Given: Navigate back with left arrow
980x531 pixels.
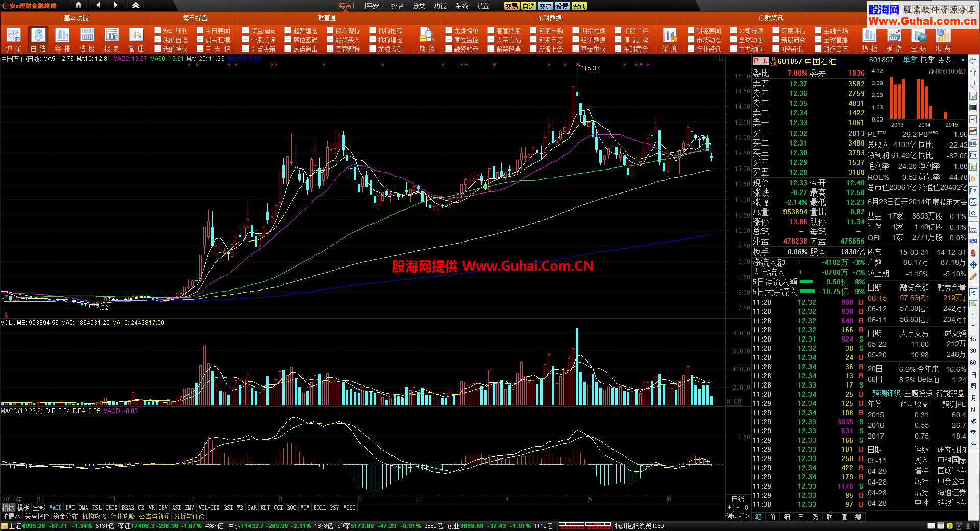Looking at the screenshot, I should pyautogui.click(x=97, y=5).
